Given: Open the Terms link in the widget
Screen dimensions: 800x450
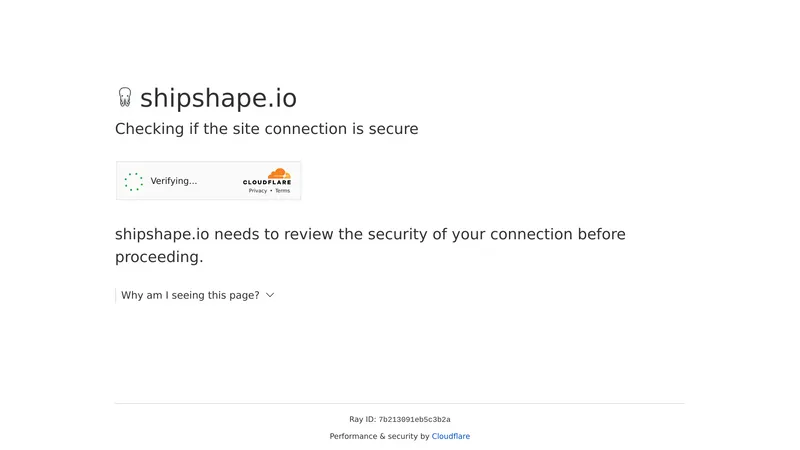Looking at the screenshot, I should 283,191.
